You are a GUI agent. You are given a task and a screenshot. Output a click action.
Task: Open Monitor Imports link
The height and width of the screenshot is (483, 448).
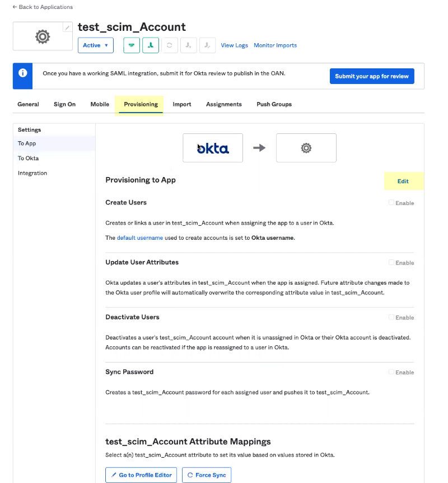(276, 45)
